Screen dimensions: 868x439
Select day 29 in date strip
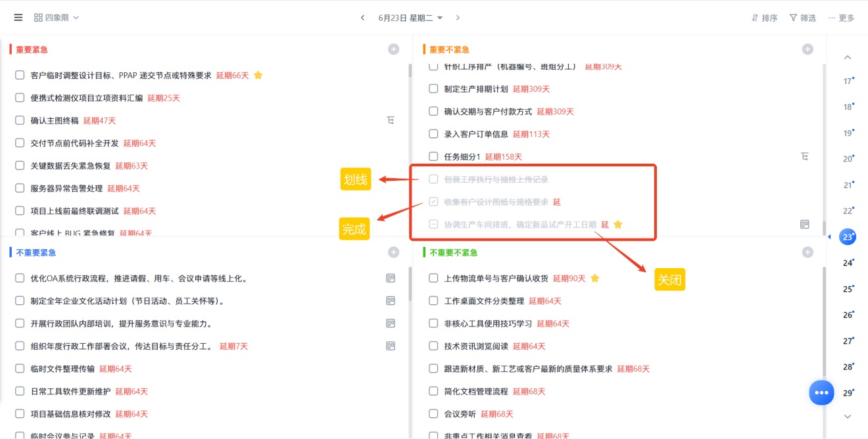848,393
